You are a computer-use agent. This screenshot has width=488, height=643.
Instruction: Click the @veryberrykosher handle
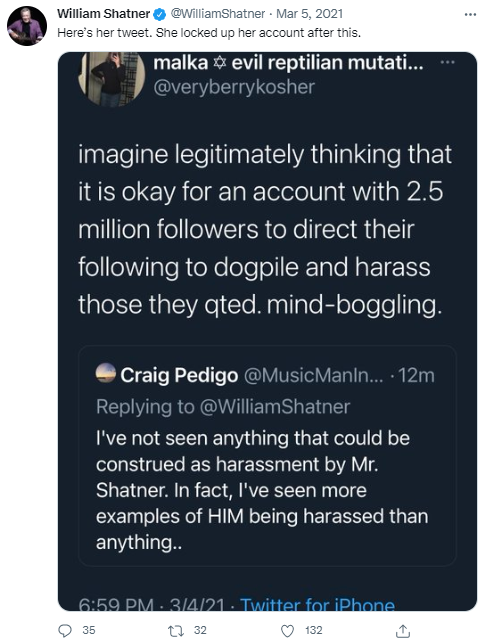pos(234,87)
